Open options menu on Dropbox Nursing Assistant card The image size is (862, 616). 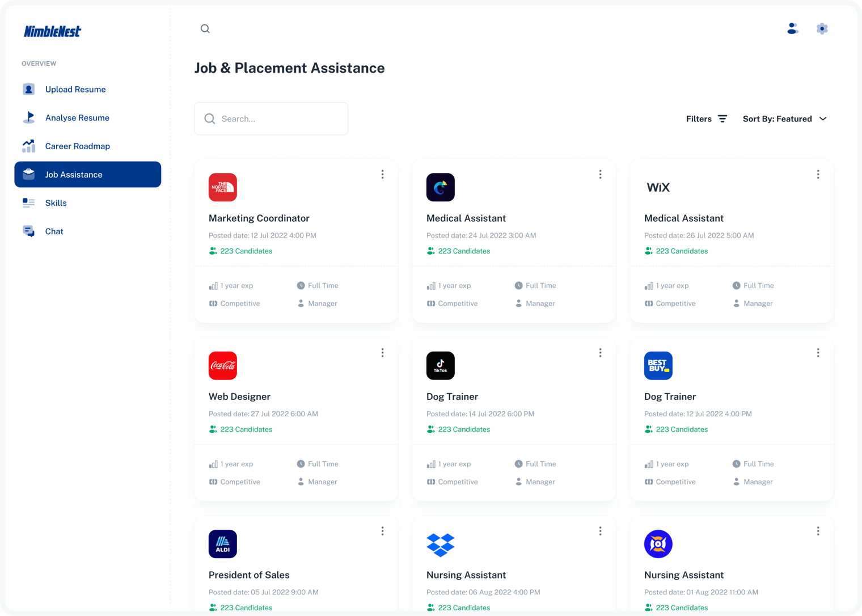pyautogui.click(x=601, y=531)
